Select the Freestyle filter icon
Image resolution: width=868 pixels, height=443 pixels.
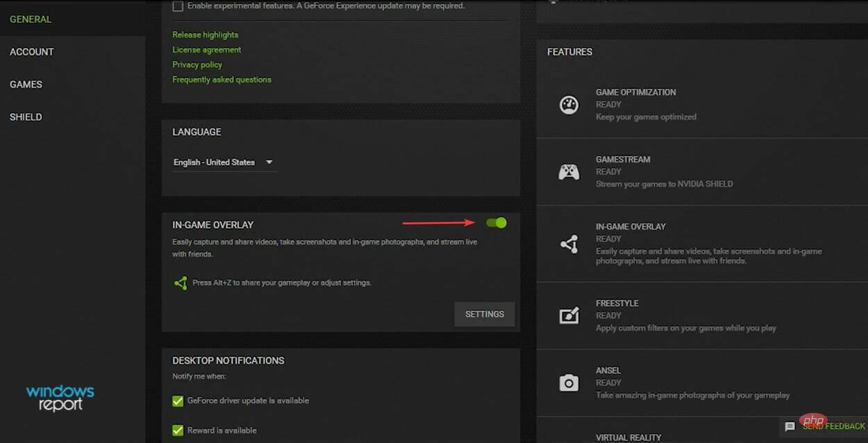click(x=569, y=315)
